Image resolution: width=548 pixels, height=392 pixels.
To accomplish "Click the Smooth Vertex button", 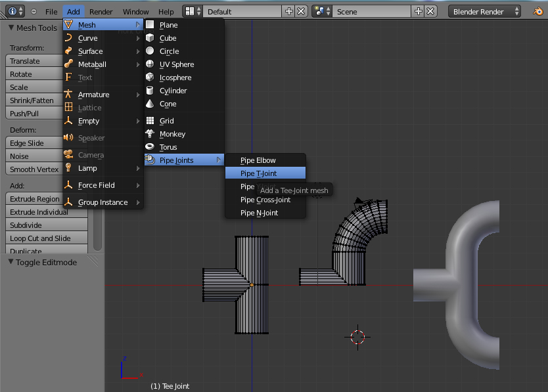I will click(x=35, y=169).
